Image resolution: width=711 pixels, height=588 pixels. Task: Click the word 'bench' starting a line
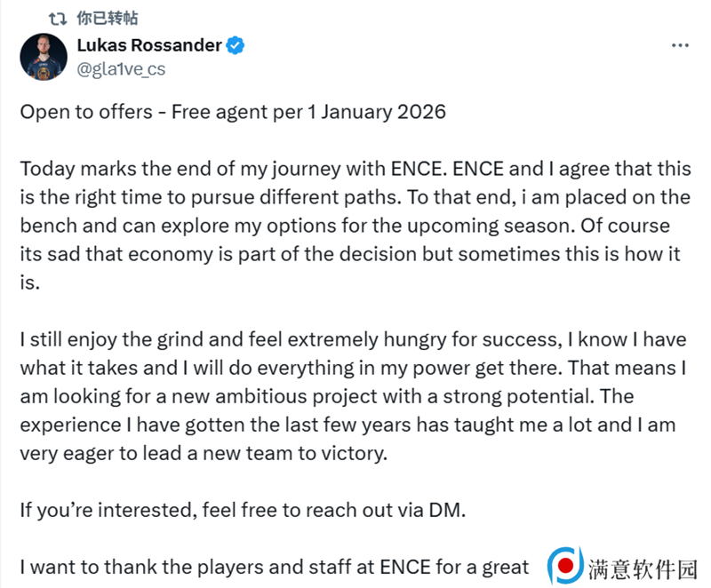coord(49,226)
